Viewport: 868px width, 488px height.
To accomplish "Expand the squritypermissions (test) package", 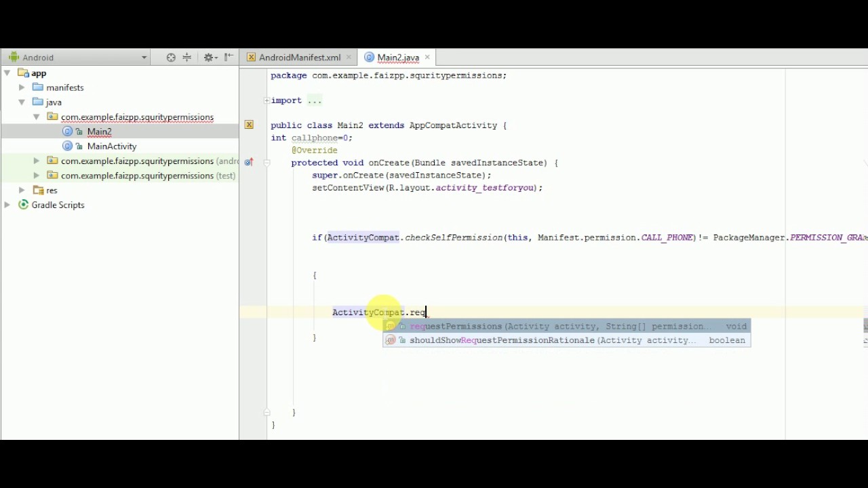I will 37,176.
